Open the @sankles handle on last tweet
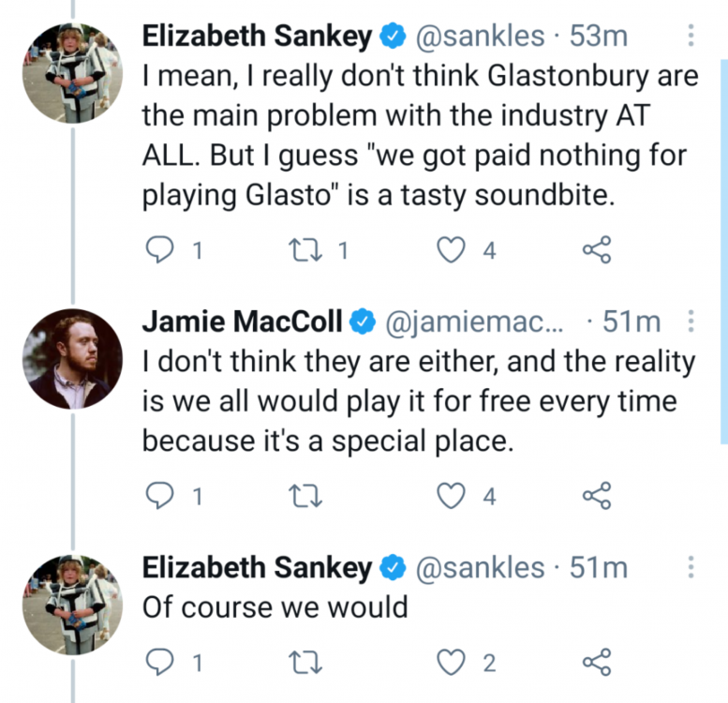 pos(480,568)
